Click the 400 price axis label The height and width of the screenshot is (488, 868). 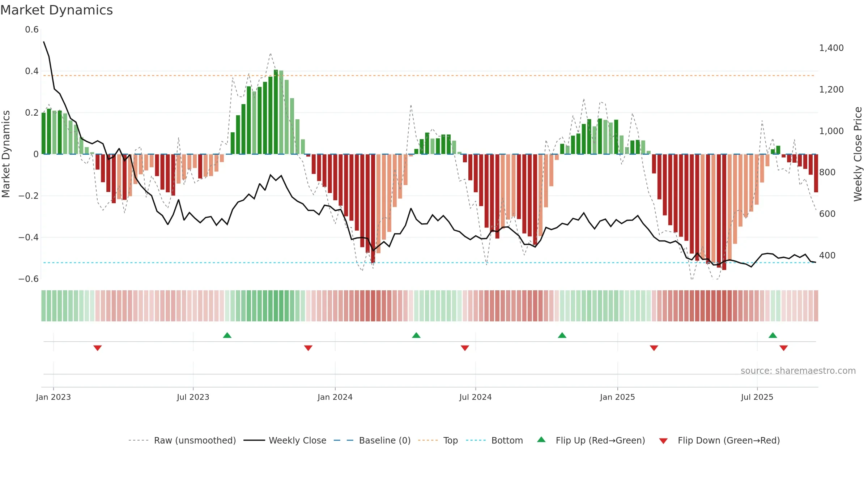(827, 255)
